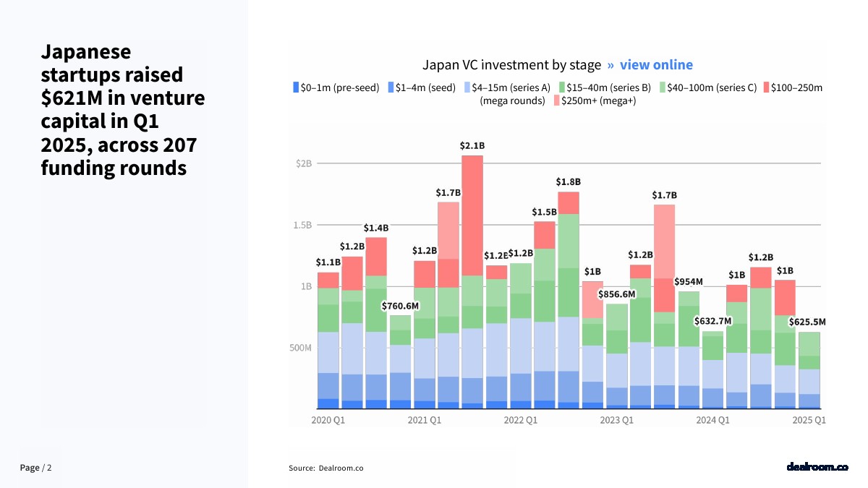
Task: Click the Source: Dealroom.co text
Action: click(326, 468)
